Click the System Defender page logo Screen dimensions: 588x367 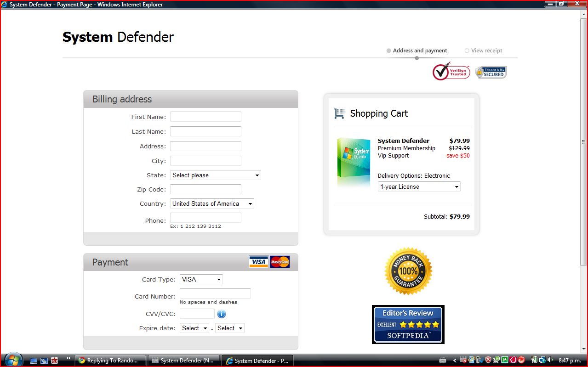point(118,37)
